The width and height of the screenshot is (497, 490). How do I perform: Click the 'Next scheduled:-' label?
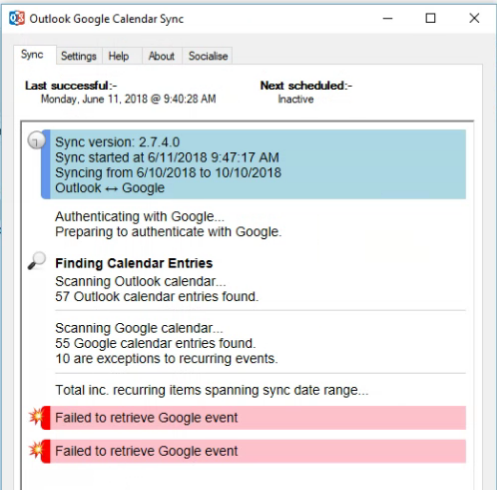pyautogui.click(x=306, y=86)
